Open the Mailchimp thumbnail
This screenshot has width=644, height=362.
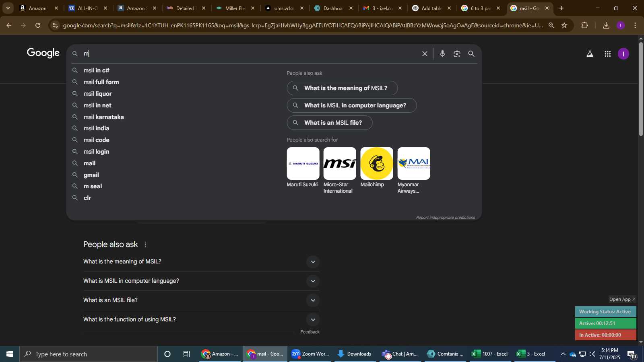click(x=377, y=164)
